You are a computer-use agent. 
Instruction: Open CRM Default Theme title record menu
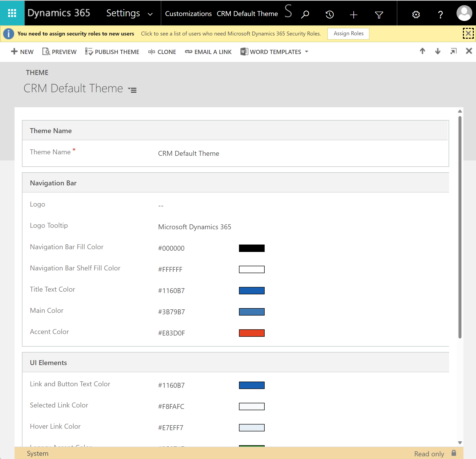[132, 90]
